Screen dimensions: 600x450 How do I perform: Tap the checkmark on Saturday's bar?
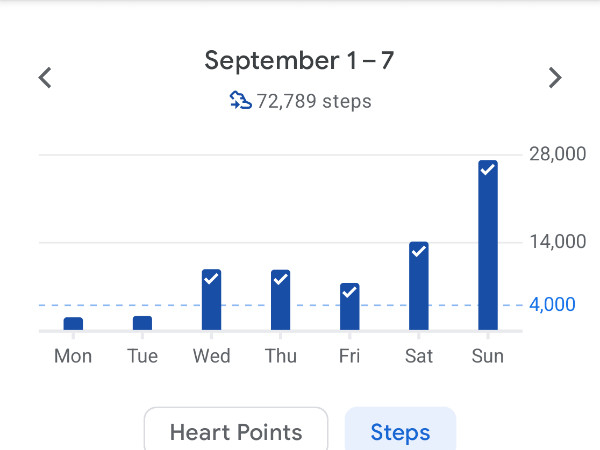coord(419,251)
